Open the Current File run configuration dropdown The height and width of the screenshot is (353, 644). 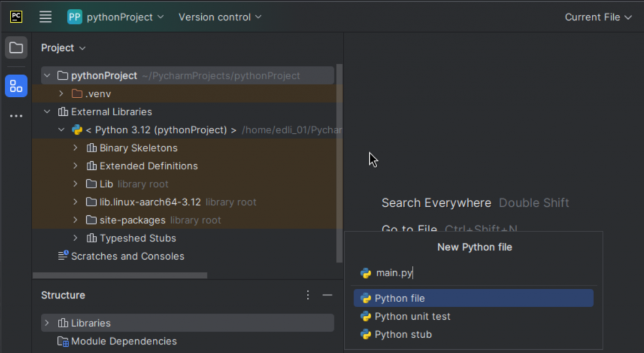(597, 17)
